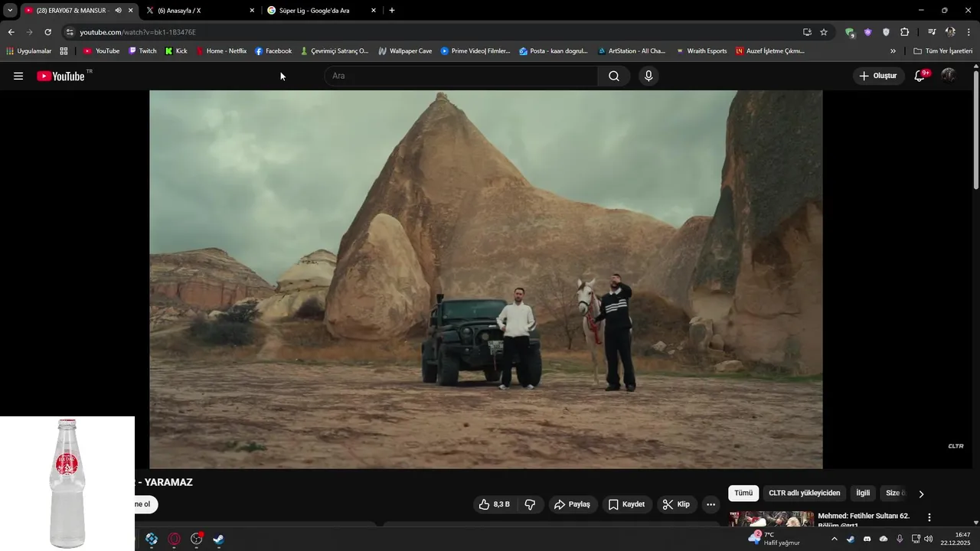Click the magnifier search button

coord(614,76)
